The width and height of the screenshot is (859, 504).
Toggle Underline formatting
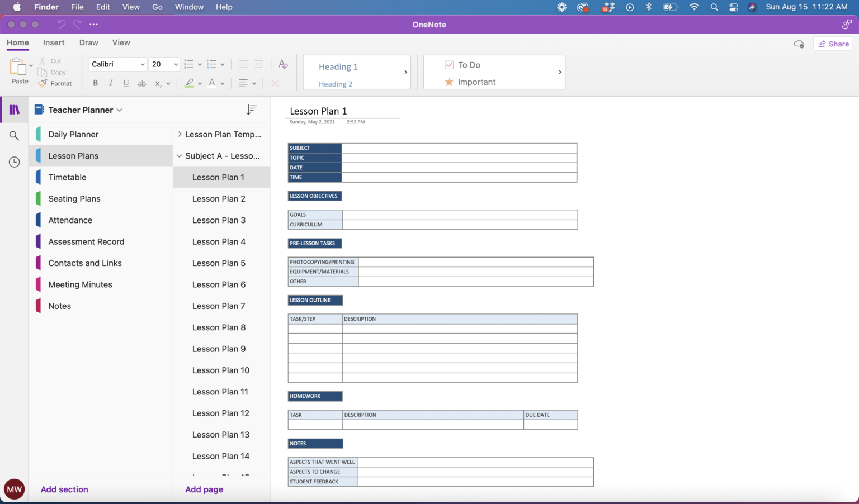click(126, 83)
